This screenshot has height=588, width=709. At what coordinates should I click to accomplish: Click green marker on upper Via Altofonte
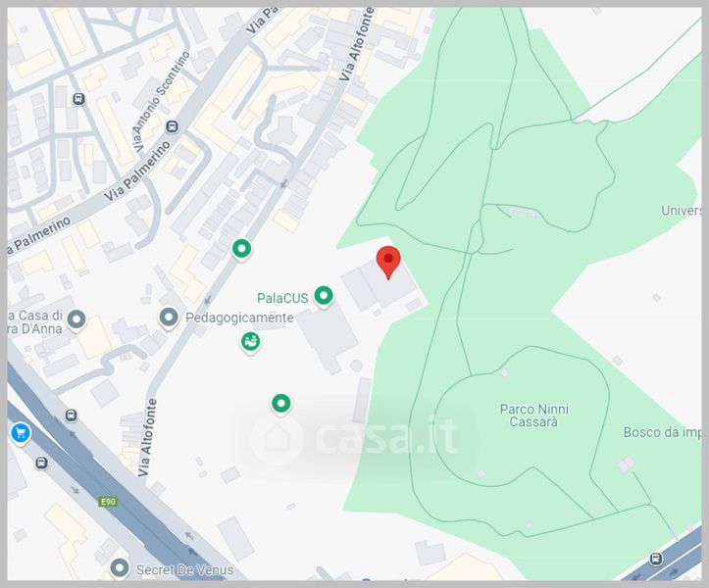point(241,249)
